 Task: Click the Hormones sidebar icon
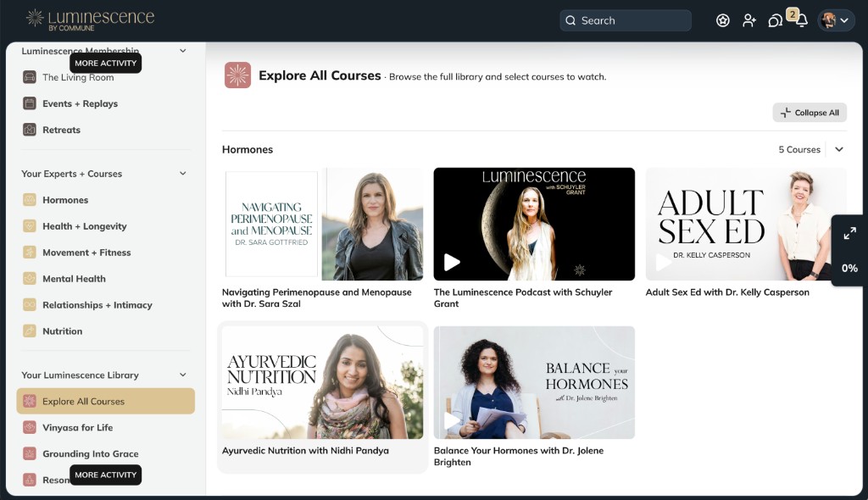click(30, 200)
